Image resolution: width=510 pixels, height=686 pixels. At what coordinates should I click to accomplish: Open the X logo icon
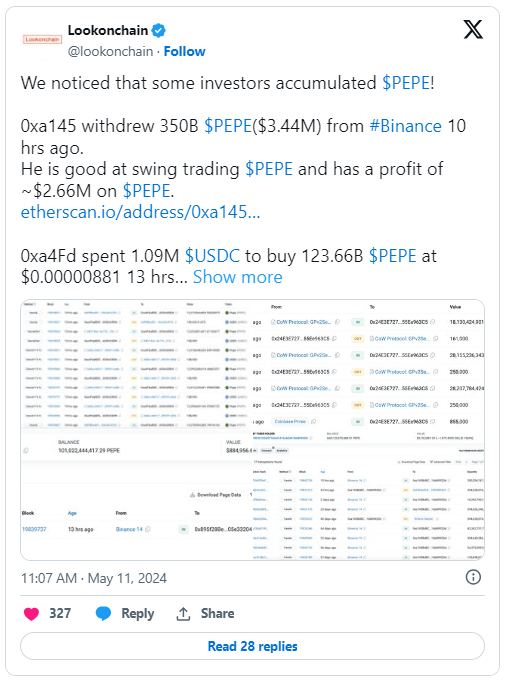click(473, 30)
